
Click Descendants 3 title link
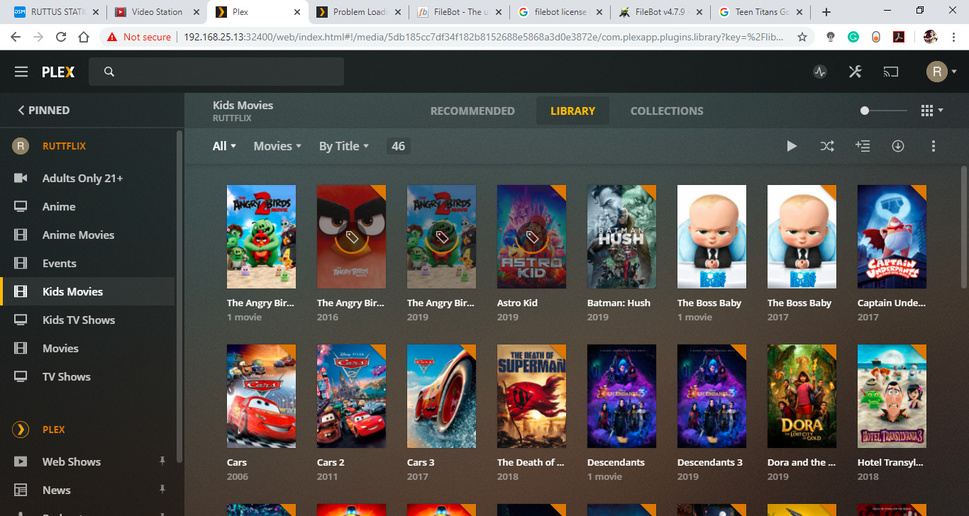709,462
